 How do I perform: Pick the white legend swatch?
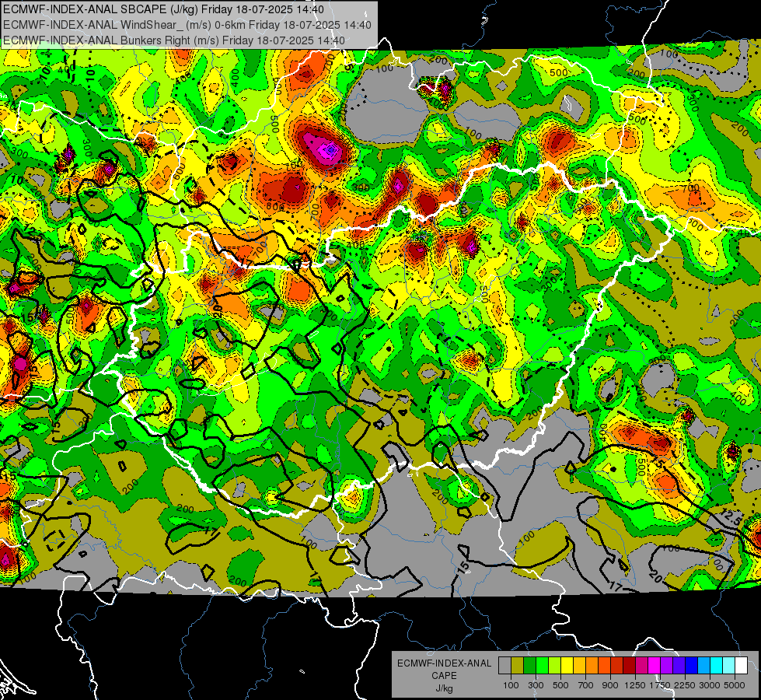pos(741,666)
